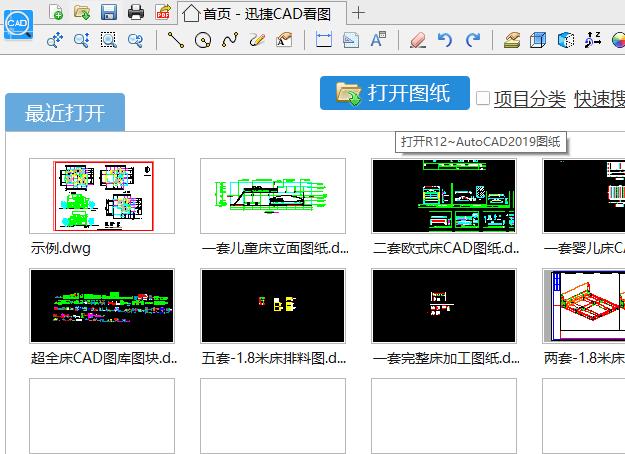
Task: Open the 一套完整床加工图纸 thumbnail
Action: [444, 306]
